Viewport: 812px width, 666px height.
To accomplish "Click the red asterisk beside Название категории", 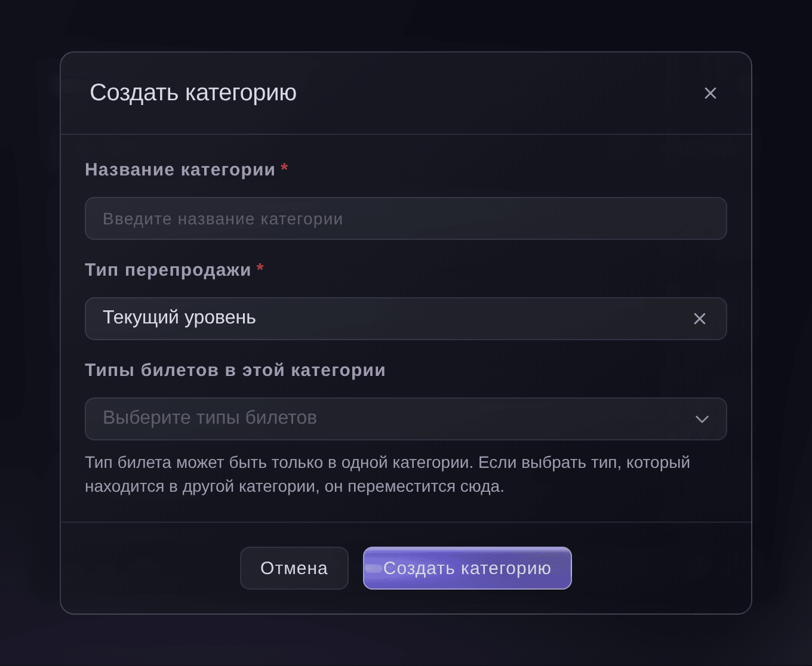I will click(x=284, y=168).
